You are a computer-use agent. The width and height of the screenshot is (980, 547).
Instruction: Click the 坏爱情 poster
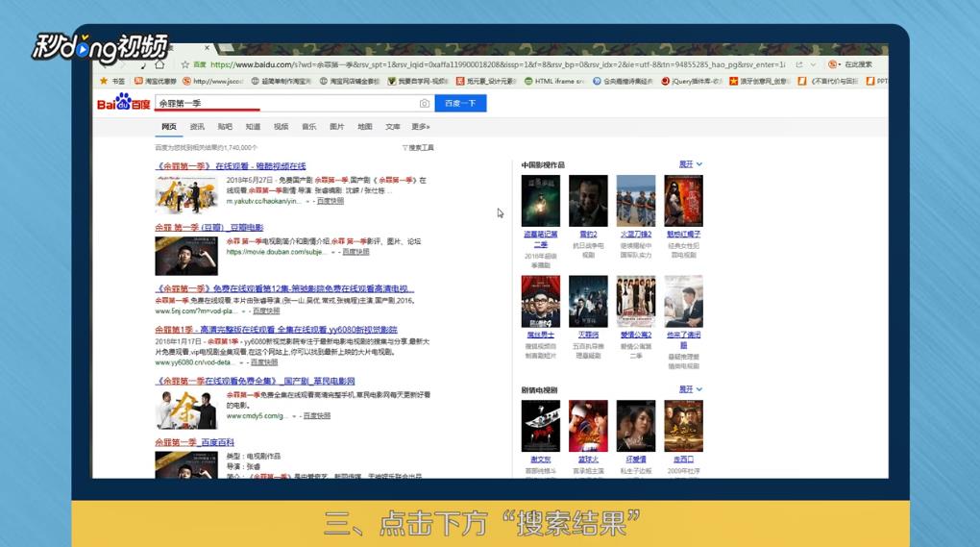(636, 426)
